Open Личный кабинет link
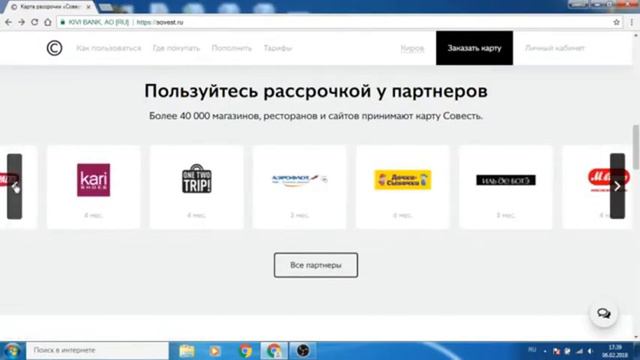The image size is (640, 360). tap(555, 48)
